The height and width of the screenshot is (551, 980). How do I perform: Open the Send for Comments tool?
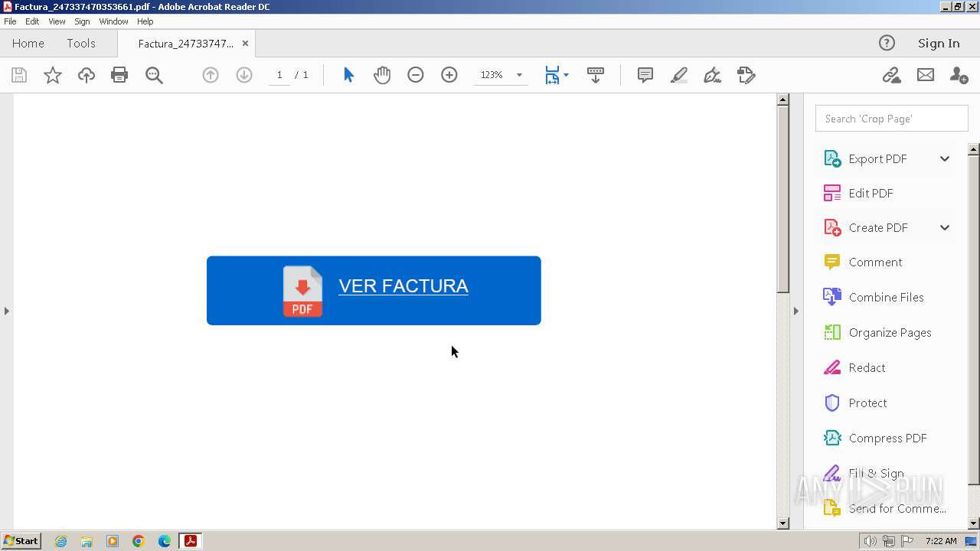click(884, 508)
